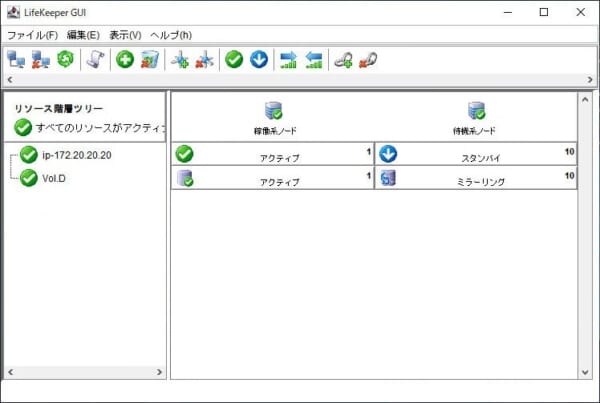The image size is (600, 403).
Task: Click the blue arrow スタンバイ status icon
Action: click(x=388, y=154)
